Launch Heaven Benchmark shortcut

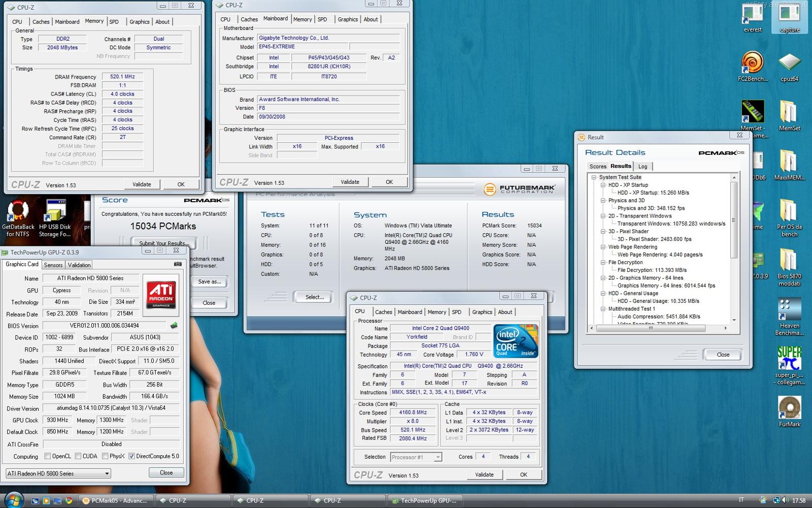click(789, 316)
